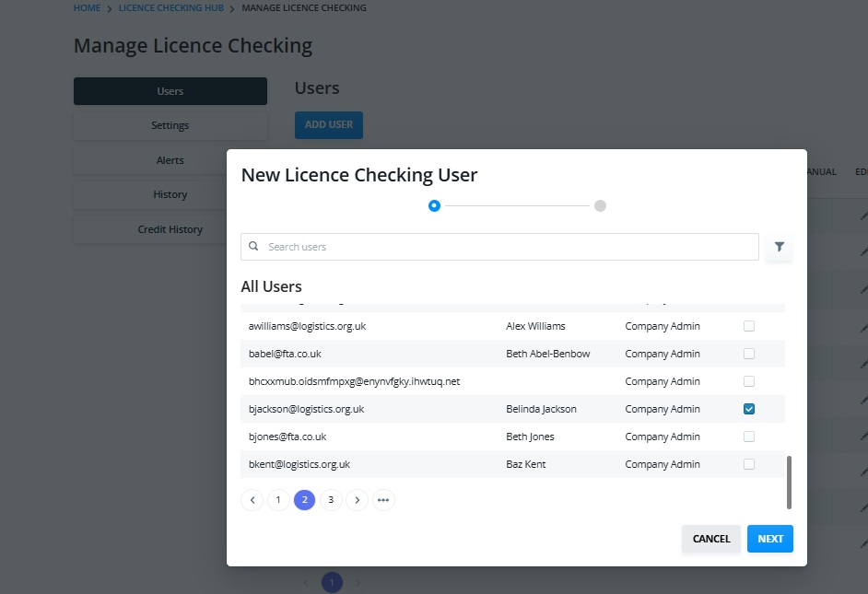Open the Credit History tab
Screen dimensions: 868x594
[170, 229]
